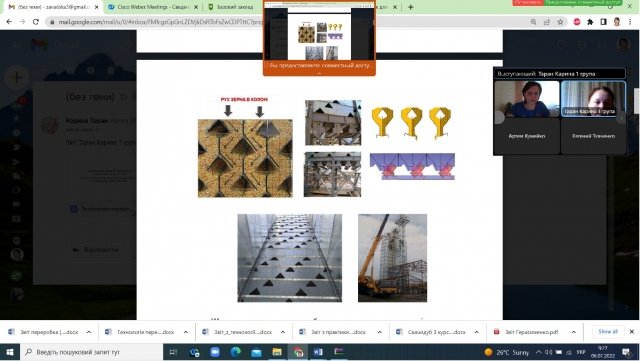Open the Drafts icon in Gmail sidebar

(17, 176)
